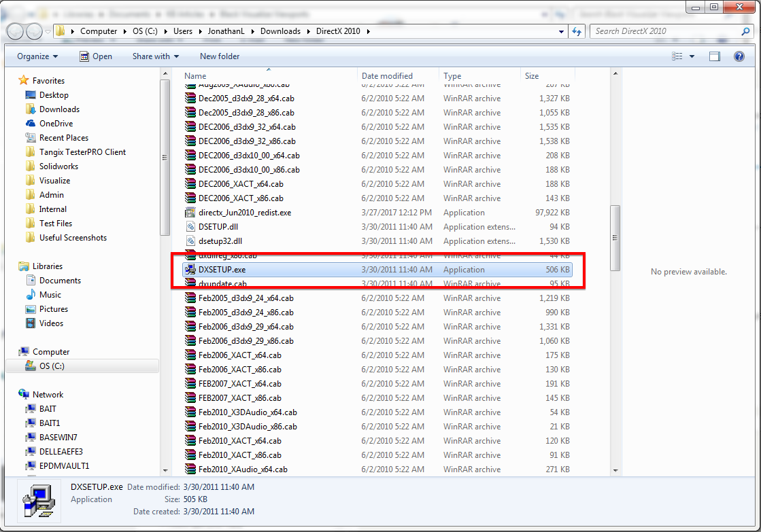Expand the arrow after DirectX 2010 breadcrumb

pos(369,31)
